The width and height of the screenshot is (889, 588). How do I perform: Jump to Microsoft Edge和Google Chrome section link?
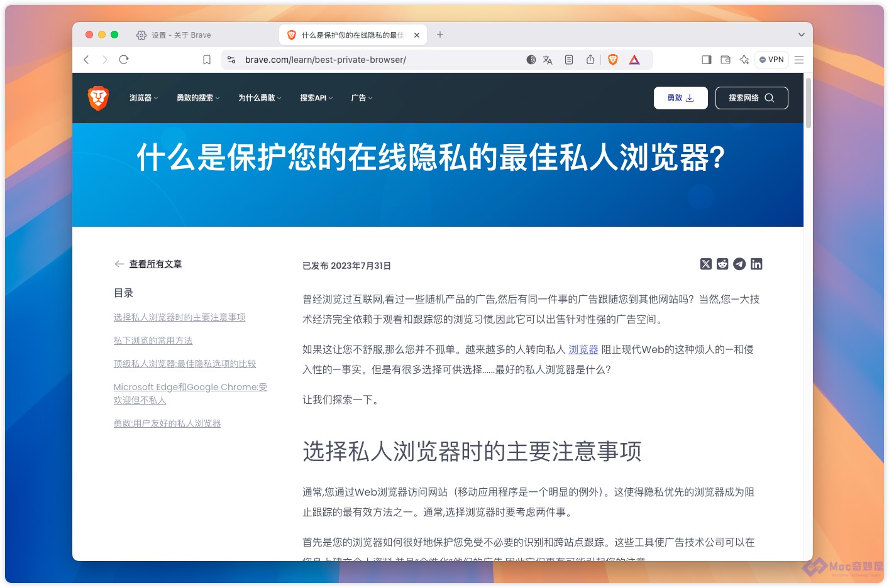click(190, 393)
